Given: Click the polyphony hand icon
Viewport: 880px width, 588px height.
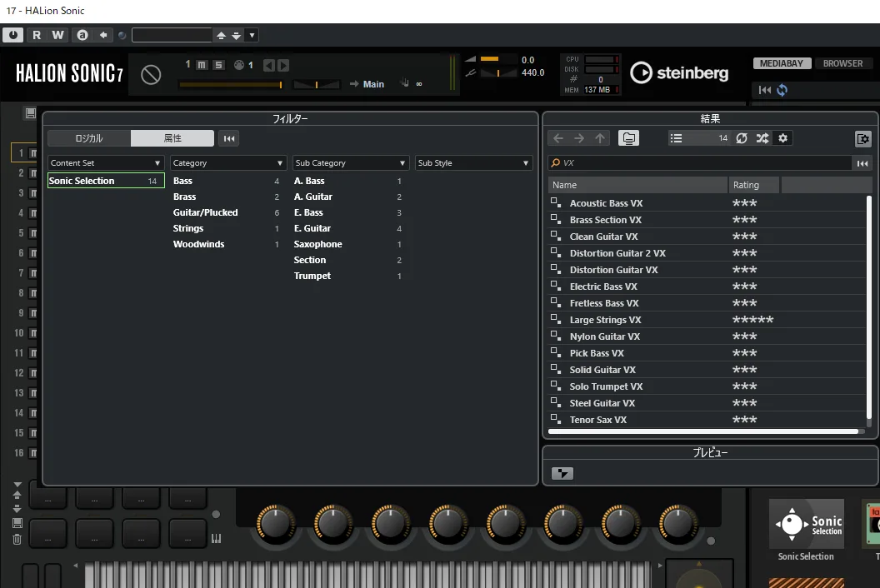Looking at the screenshot, I should pos(404,83).
